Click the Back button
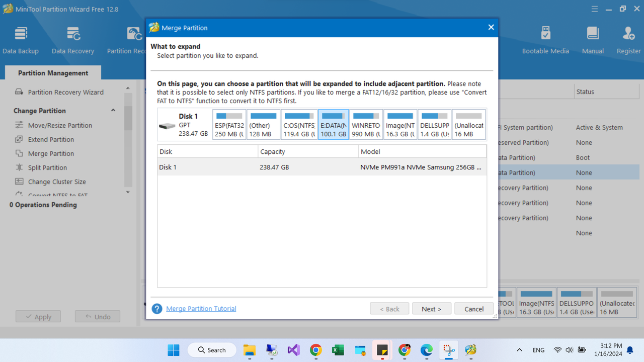This screenshot has height=362, width=644. (x=389, y=309)
